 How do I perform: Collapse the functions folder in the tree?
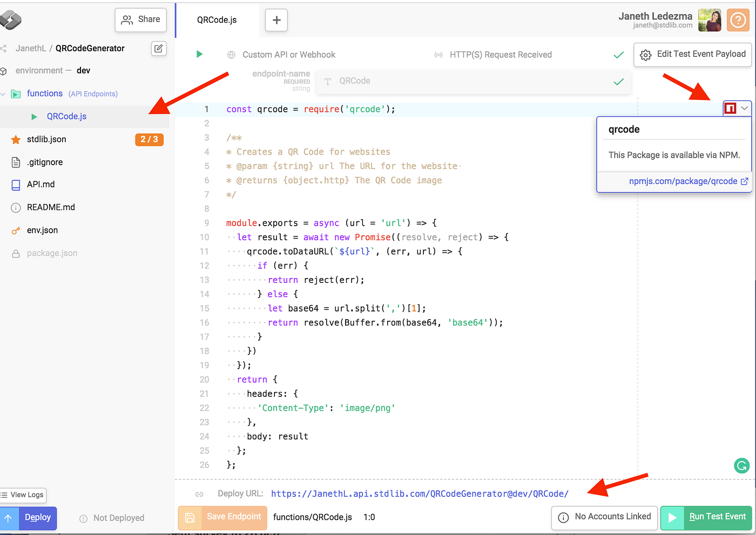pyautogui.click(x=3, y=94)
